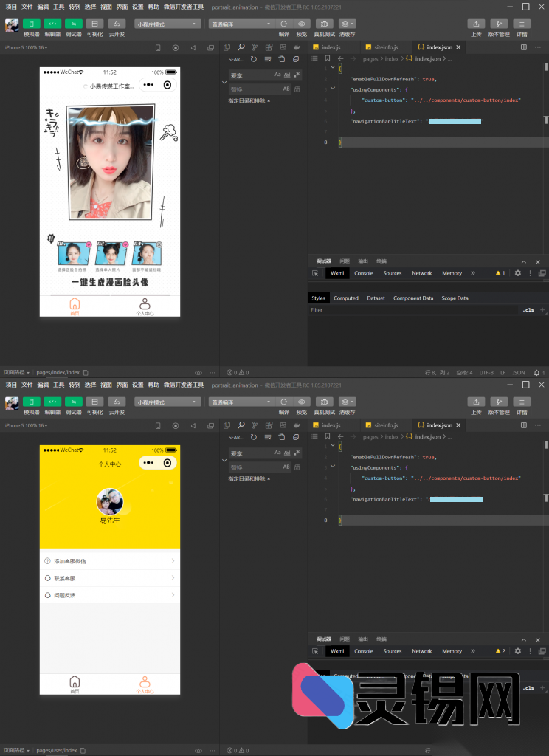
Task: Tap 问题反馈 row in user center page
Action: (x=109, y=595)
